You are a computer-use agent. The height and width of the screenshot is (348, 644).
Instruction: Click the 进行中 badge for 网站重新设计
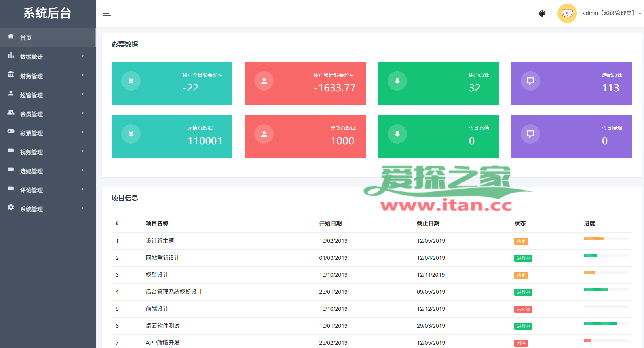click(x=523, y=258)
